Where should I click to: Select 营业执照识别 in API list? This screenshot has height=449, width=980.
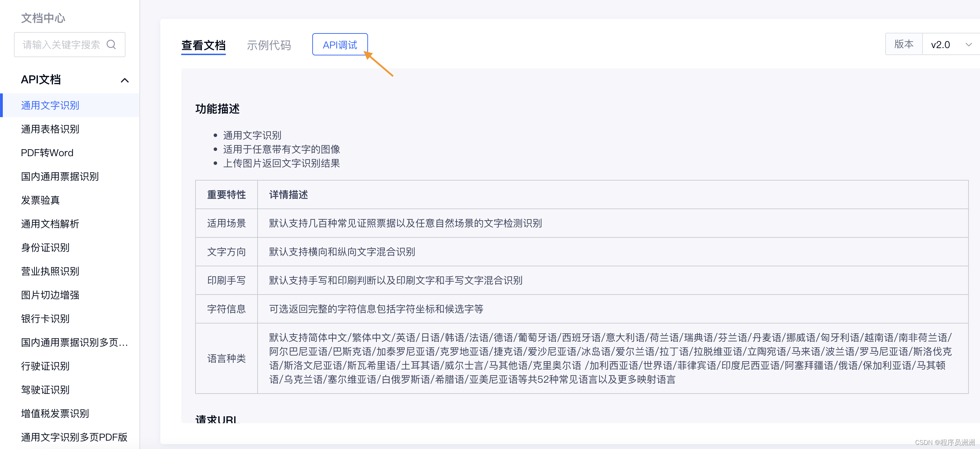point(50,271)
